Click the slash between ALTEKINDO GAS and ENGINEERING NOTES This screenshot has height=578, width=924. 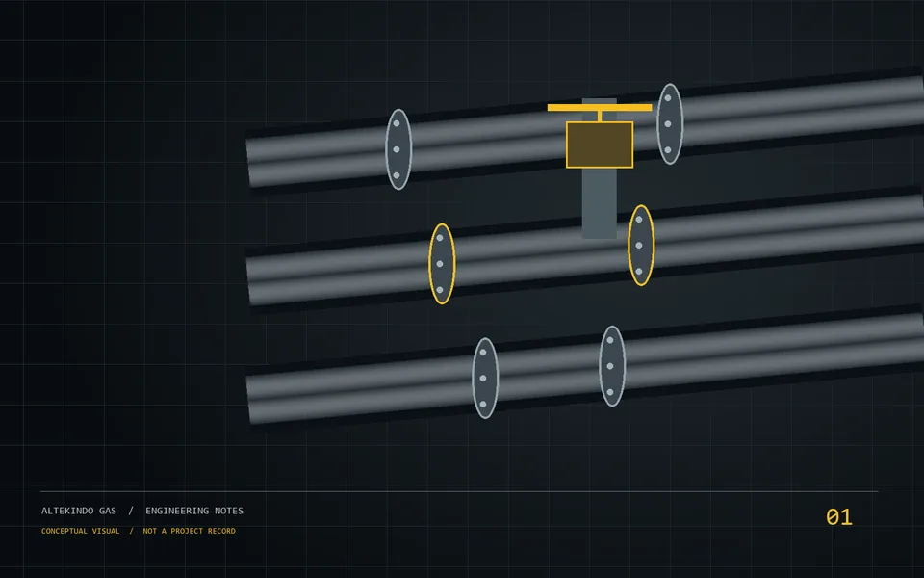click(x=131, y=511)
